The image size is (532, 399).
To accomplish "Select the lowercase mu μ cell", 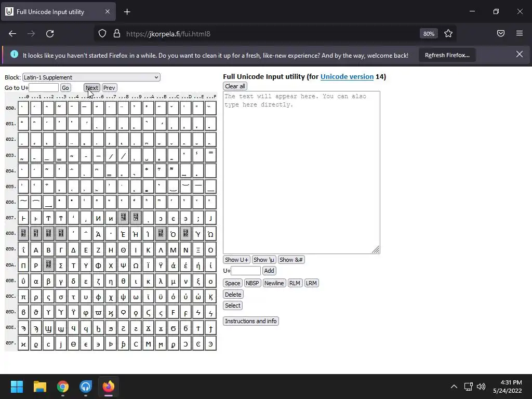I will (173, 281).
